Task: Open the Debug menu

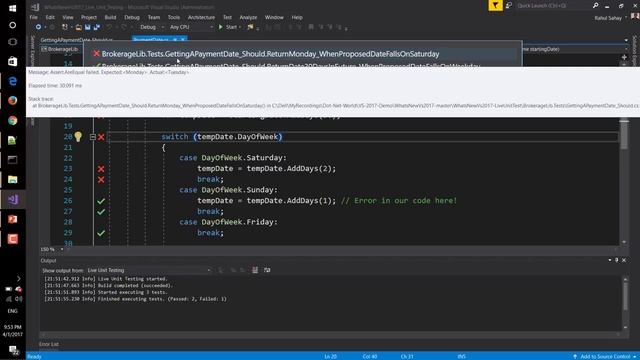Action: click(x=131, y=18)
